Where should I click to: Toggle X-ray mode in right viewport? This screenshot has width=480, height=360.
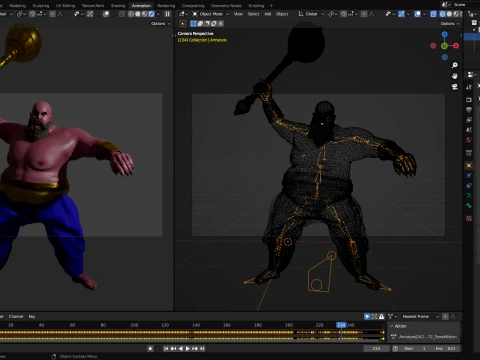coord(433,14)
